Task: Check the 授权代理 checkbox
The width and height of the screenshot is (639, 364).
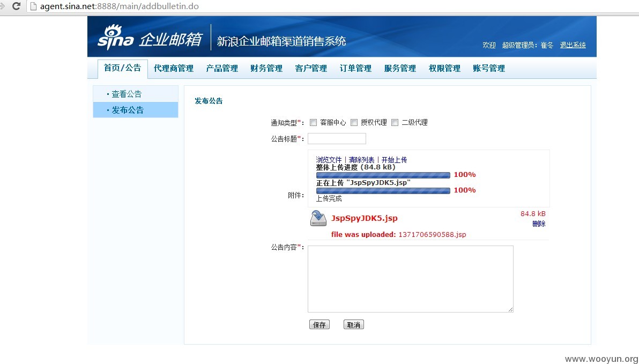Action: click(x=354, y=122)
